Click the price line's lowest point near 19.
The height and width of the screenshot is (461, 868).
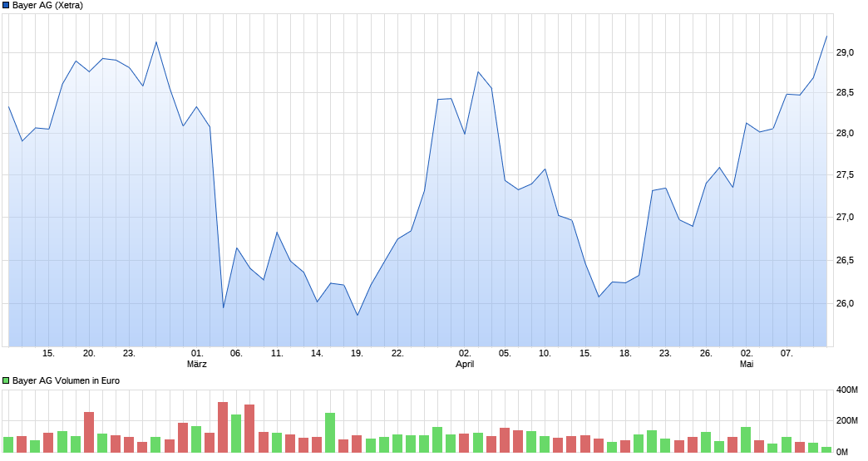coord(357,315)
